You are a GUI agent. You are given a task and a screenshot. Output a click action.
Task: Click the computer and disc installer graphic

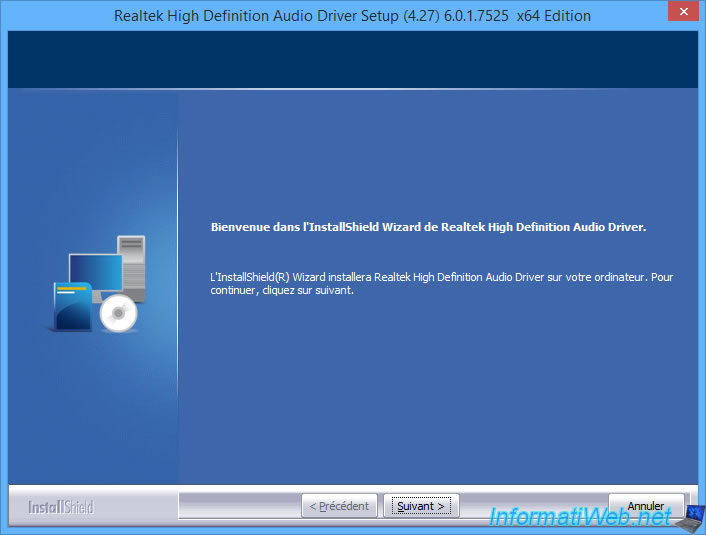(x=96, y=284)
